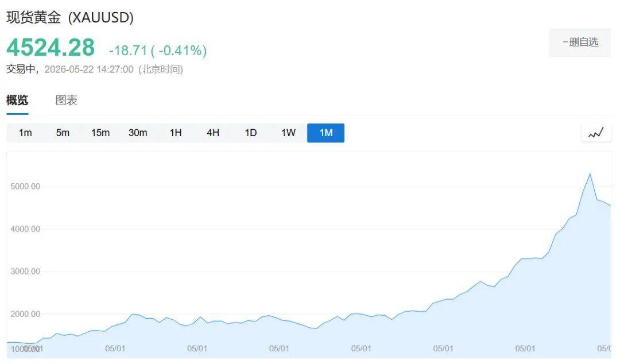Select the 1W timeframe

point(288,133)
